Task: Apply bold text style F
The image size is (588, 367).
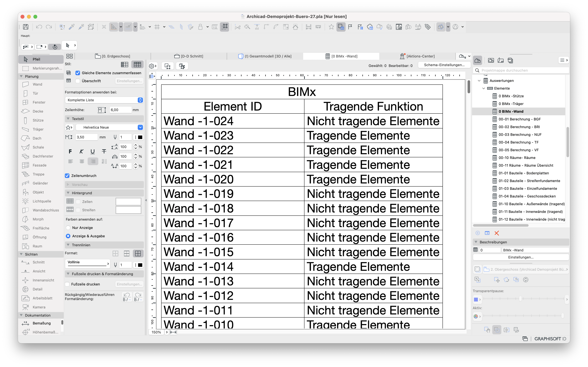Action: 70,151
